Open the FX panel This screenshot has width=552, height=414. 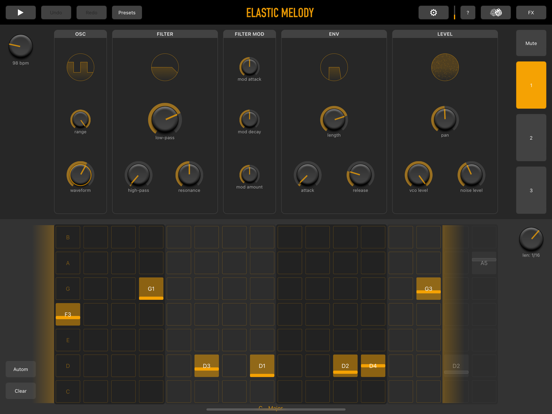[x=531, y=13]
